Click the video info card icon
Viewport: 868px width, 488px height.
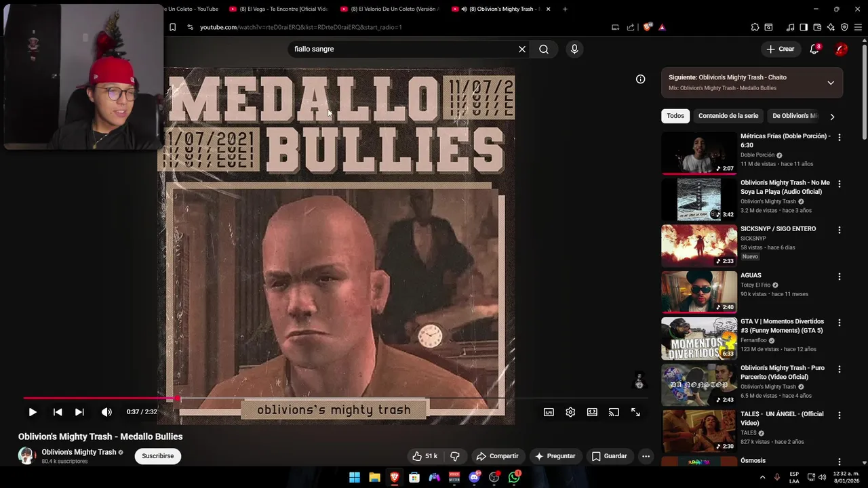[x=640, y=79]
